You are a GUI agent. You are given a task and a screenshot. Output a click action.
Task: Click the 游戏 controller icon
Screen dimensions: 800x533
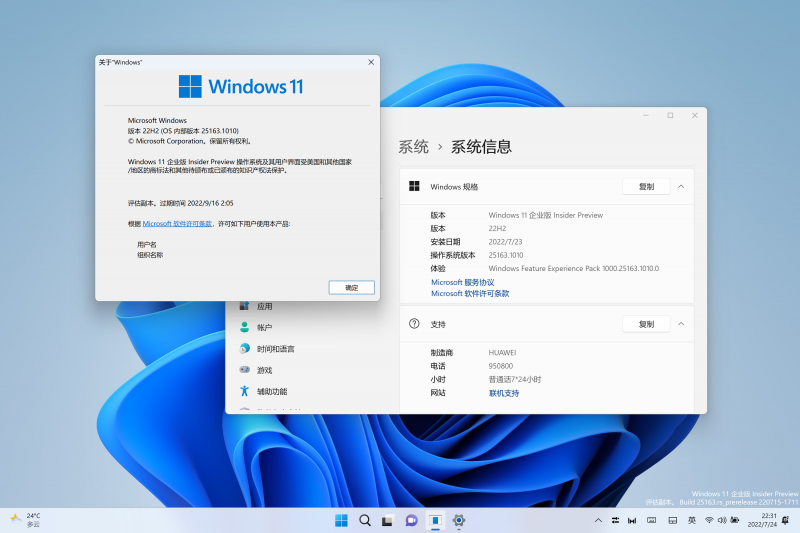coord(244,369)
